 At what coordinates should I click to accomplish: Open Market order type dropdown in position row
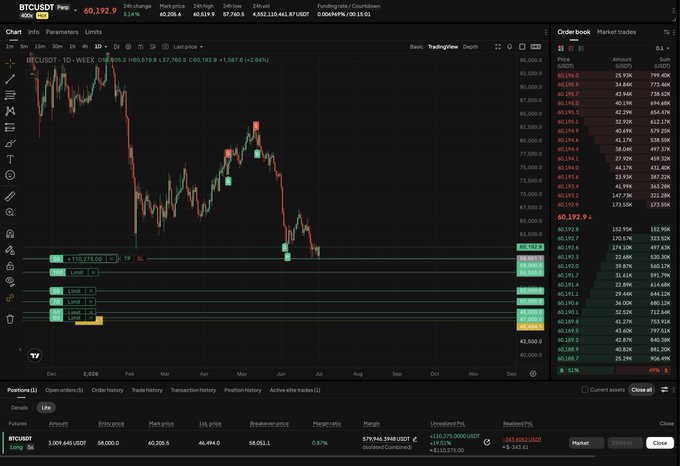586,443
